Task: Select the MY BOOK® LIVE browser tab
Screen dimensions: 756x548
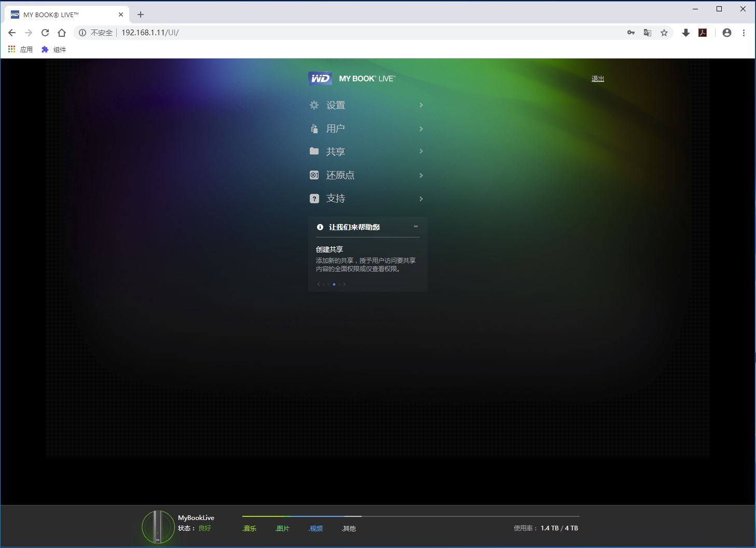Action: tap(67, 15)
